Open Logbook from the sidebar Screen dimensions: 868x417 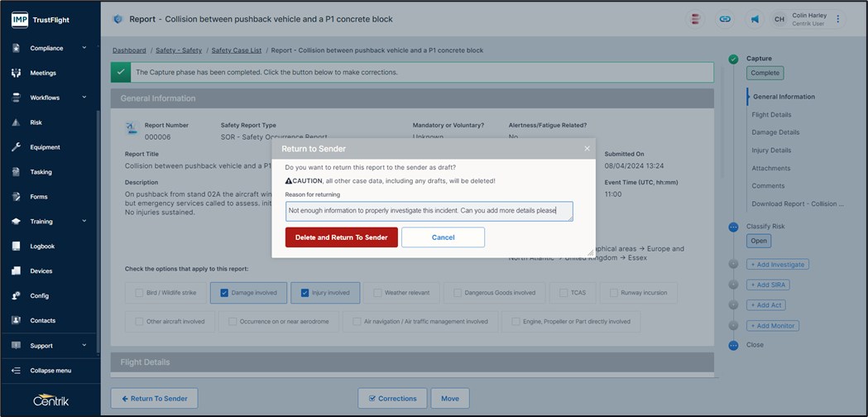tap(42, 247)
